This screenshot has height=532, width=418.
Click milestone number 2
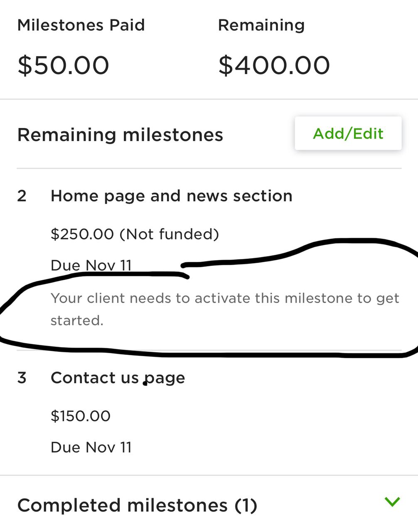22,196
